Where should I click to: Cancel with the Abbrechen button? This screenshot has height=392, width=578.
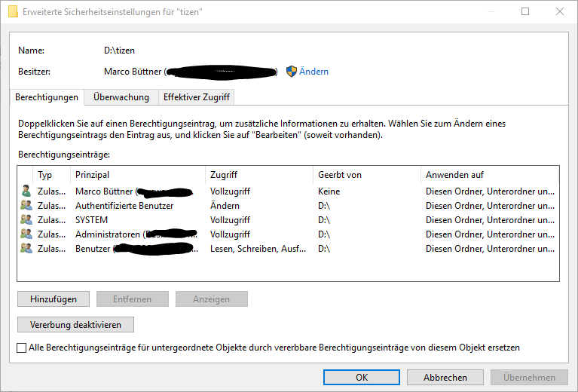tap(445, 378)
